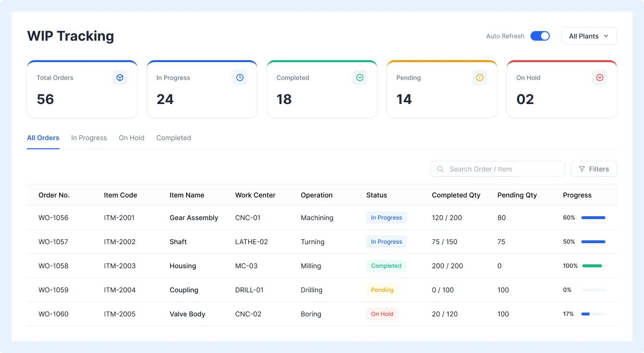This screenshot has height=353, width=644.
Task: Click the Search Order / Item field
Action: (x=498, y=169)
